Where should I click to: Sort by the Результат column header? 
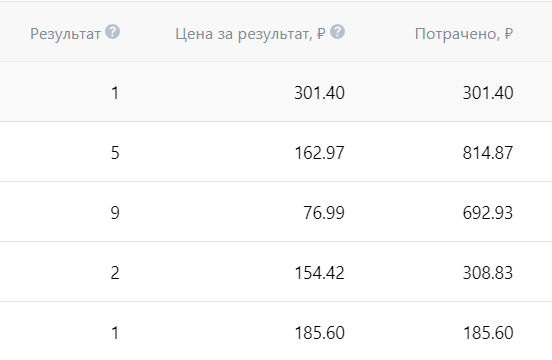65,34
